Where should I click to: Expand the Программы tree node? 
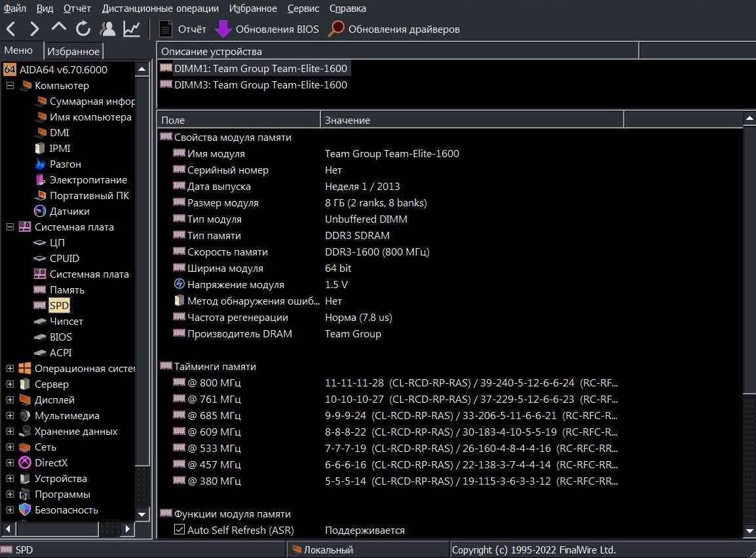pyautogui.click(x=10, y=494)
